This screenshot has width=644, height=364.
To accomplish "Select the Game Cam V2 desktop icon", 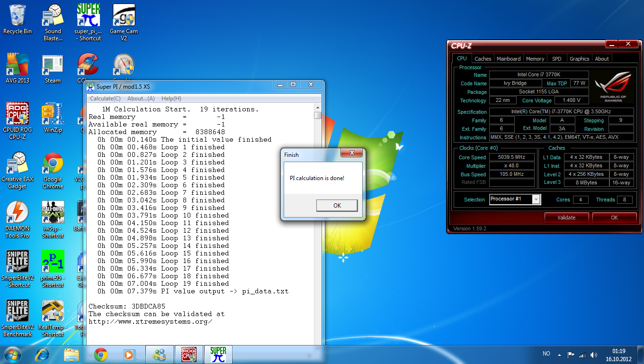I will (x=124, y=22).
